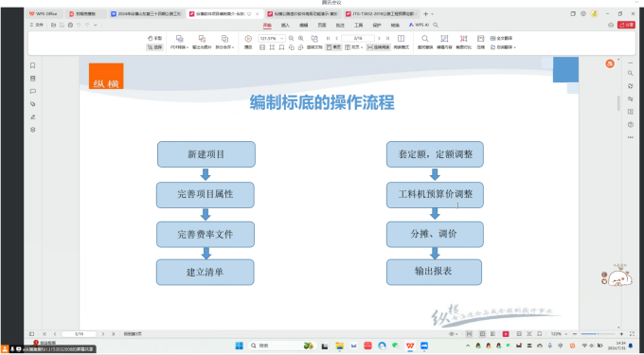Select the hand tool mode
Image resolution: width=644 pixels, height=355 pixels.
pos(154,38)
